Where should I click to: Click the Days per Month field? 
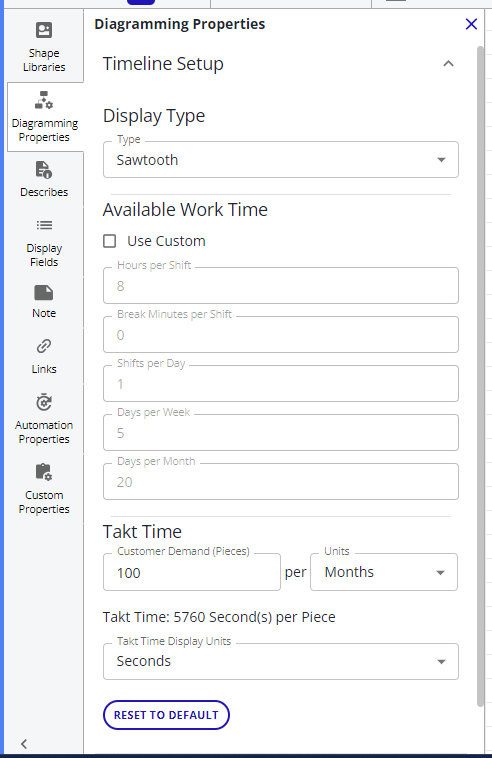click(281, 481)
